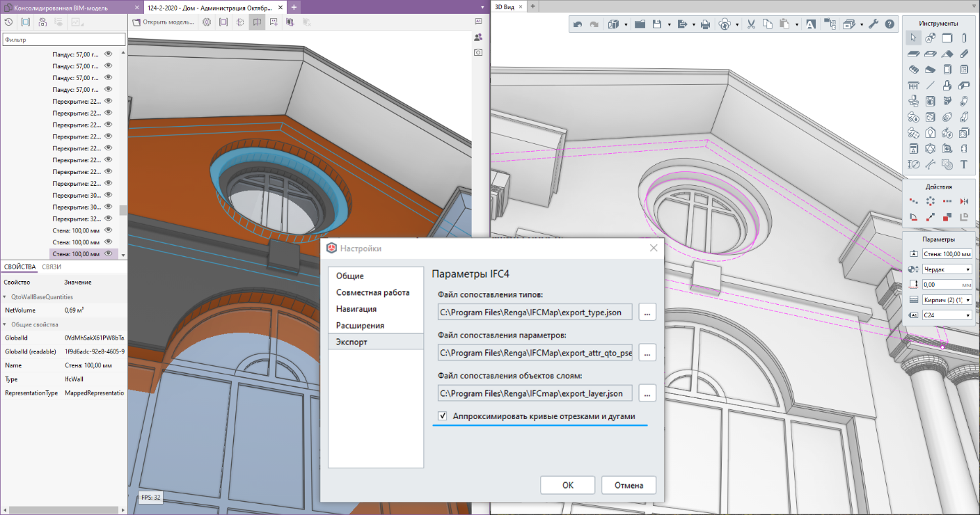Toggle visibility of the first Пандус row
Viewport: 980px width, 515px height.
[x=108, y=54]
